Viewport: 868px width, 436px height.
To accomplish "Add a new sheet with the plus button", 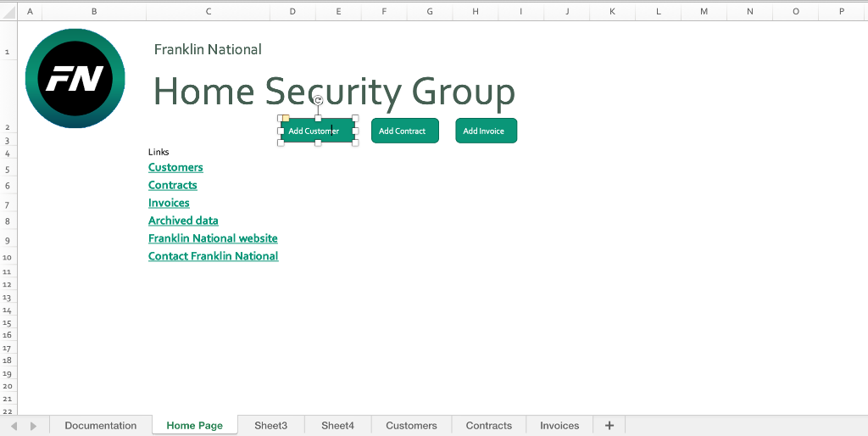I will [609, 426].
